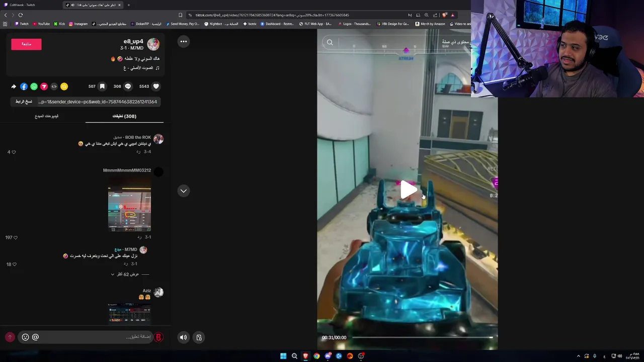
Task: Close the active TikTok browser tab
Action: (x=119, y=5)
